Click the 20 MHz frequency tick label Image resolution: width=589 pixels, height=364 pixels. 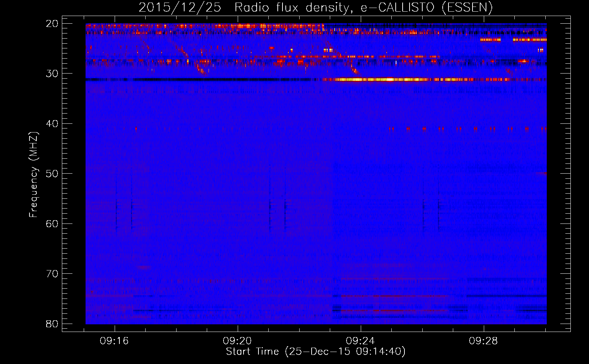[52, 24]
